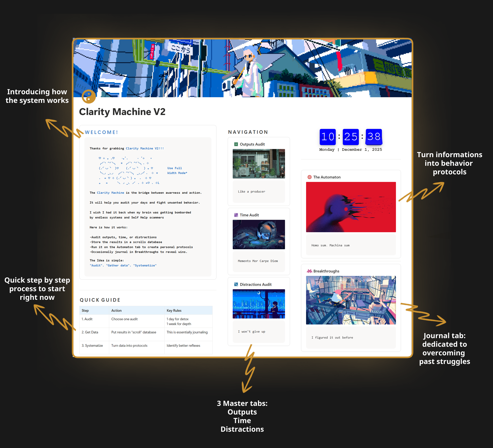
Task: Click the space invader Breakthroughs icon
Action: click(x=309, y=271)
